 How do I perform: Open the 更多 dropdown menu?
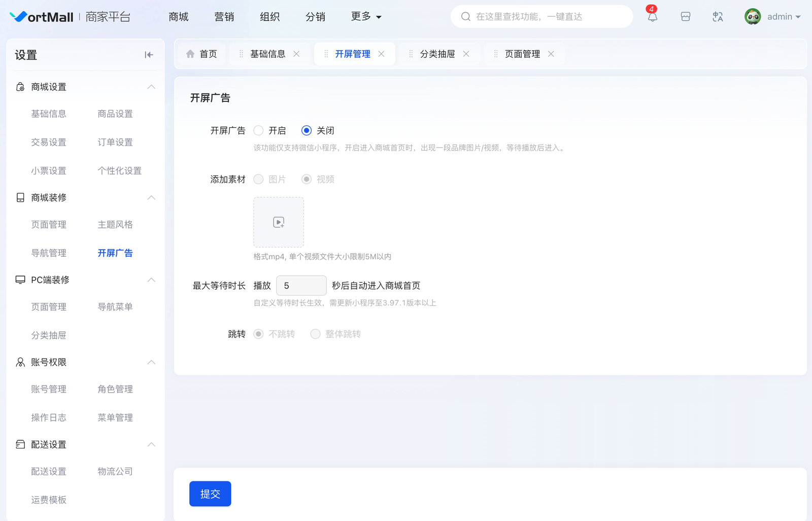click(366, 17)
